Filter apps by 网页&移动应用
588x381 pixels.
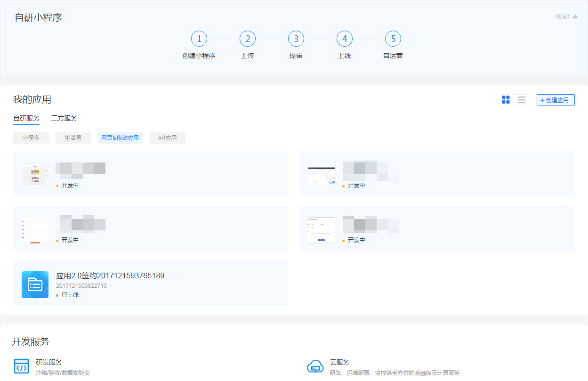120,138
